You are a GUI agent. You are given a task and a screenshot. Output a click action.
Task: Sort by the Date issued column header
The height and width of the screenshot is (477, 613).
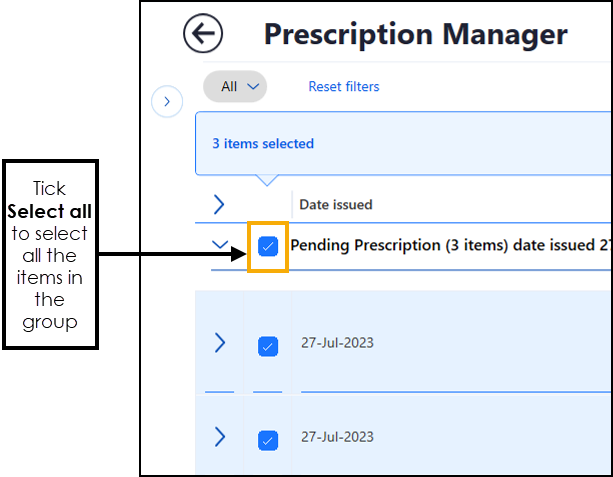(336, 205)
